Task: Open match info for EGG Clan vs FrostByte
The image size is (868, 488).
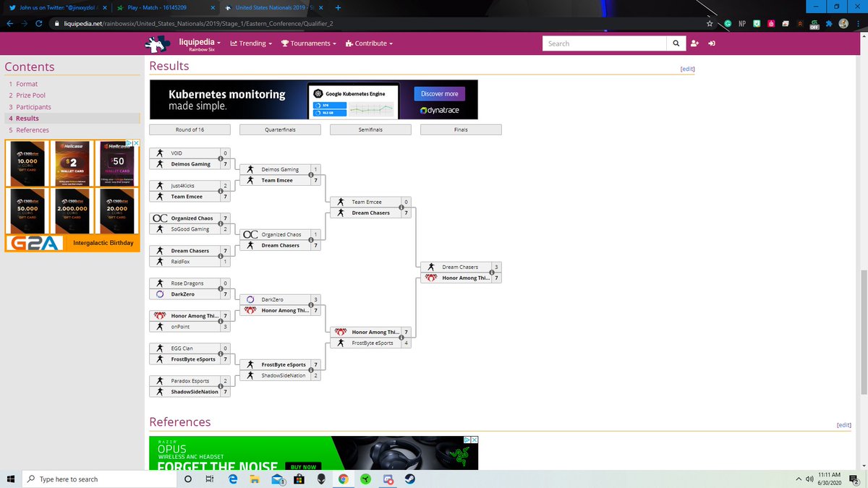Action: (x=220, y=354)
